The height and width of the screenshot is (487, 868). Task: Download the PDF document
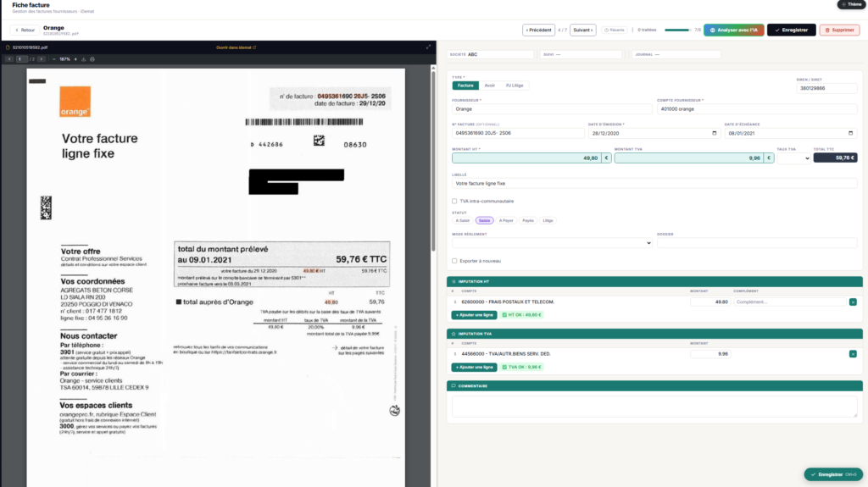coord(84,59)
